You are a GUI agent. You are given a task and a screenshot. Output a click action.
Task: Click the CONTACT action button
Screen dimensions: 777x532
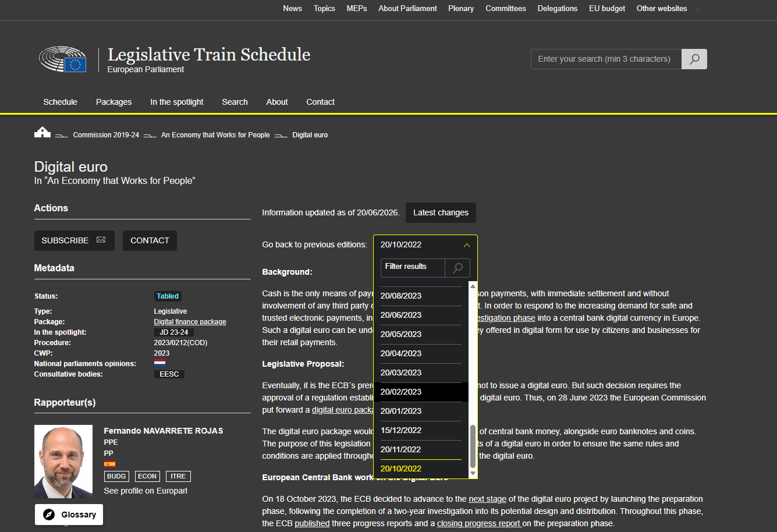(x=150, y=240)
